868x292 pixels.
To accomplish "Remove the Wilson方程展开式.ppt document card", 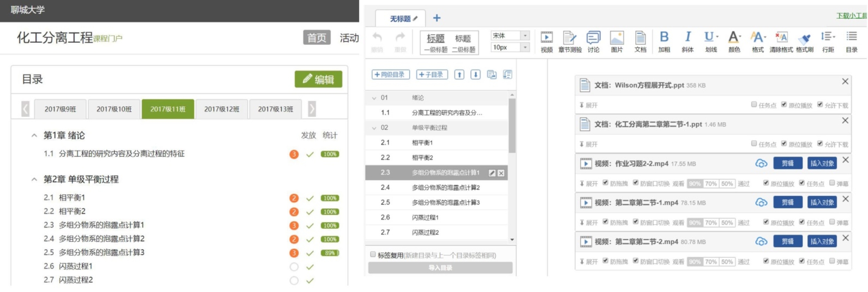I will tap(845, 81).
